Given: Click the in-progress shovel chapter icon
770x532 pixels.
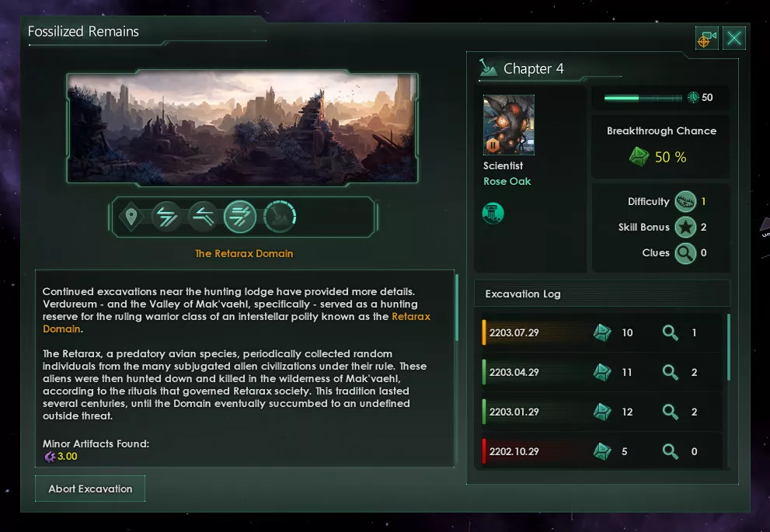Looking at the screenshot, I should coord(280,216).
